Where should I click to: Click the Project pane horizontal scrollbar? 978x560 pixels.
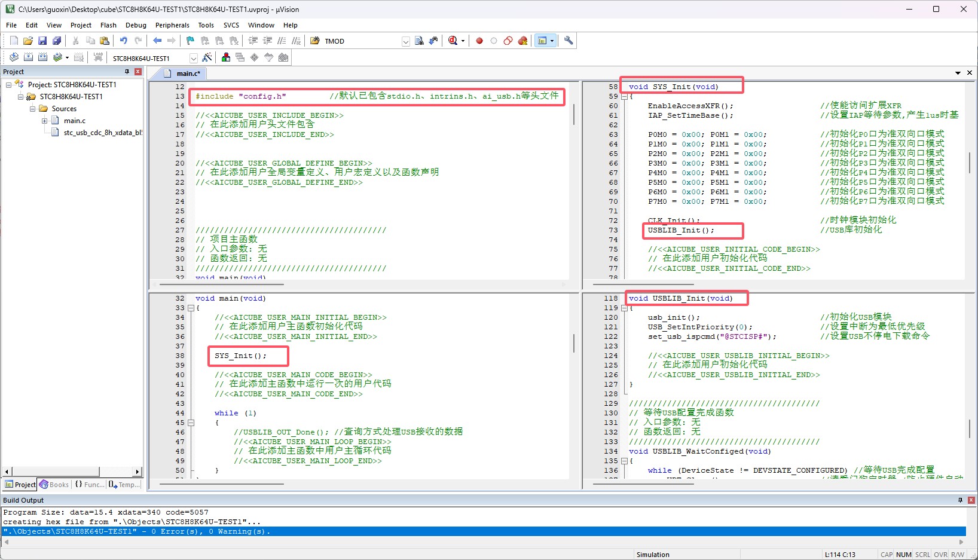pyautogui.click(x=72, y=472)
